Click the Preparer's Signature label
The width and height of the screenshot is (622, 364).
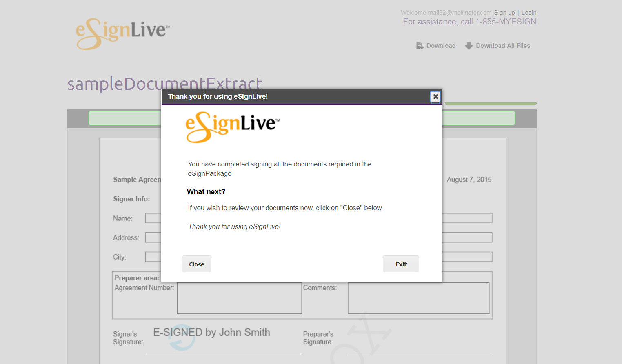click(318, 338)
